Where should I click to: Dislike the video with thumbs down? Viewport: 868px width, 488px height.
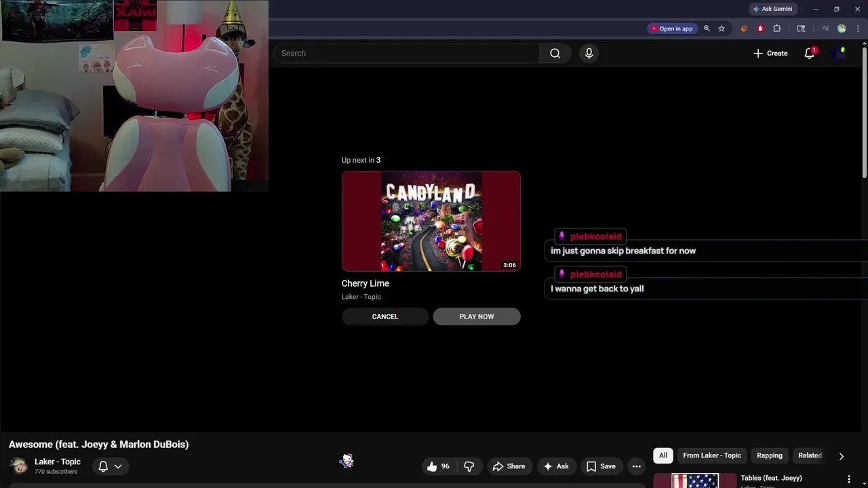tap(469, 466)
